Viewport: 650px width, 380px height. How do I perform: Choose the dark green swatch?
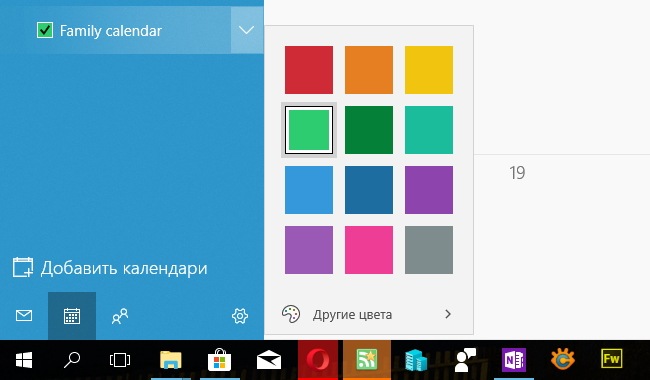coord(369,130)
